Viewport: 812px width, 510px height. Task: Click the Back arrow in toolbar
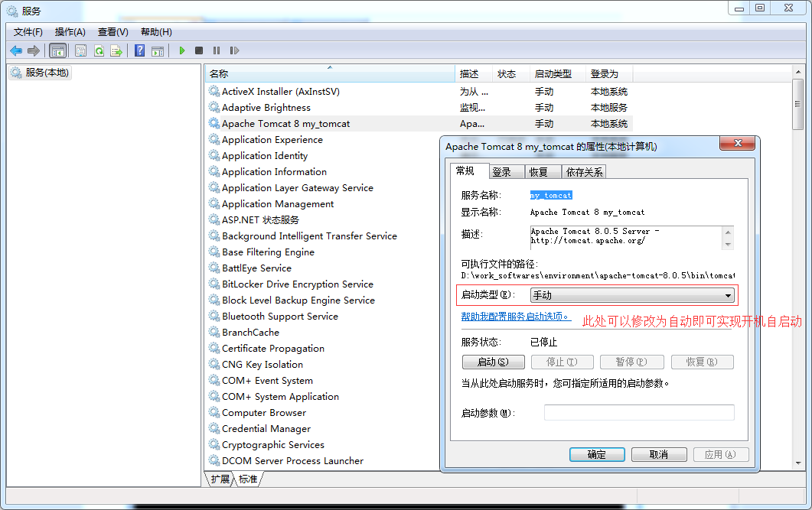pyautogui.click(x=16, y=50)
